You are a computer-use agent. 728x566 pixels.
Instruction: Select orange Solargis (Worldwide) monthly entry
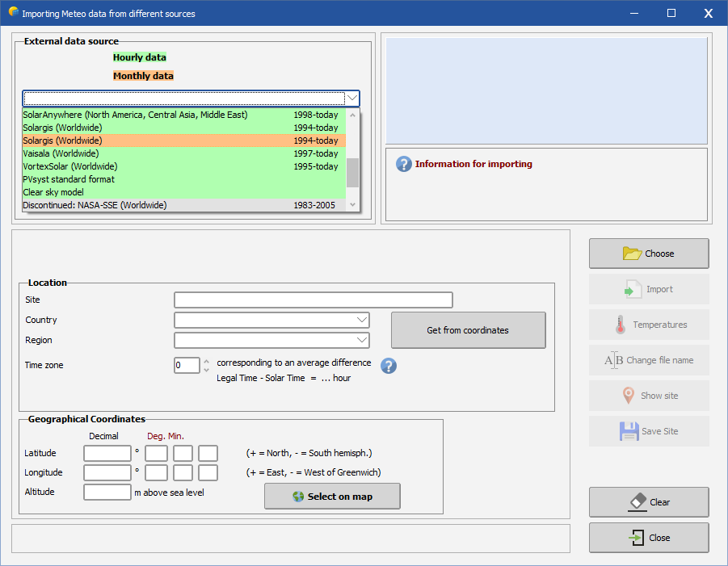[x=184, y=140]
